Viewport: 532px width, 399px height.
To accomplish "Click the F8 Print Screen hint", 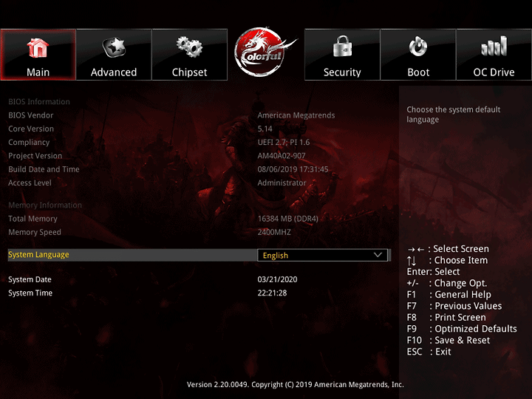I will 446,318.
